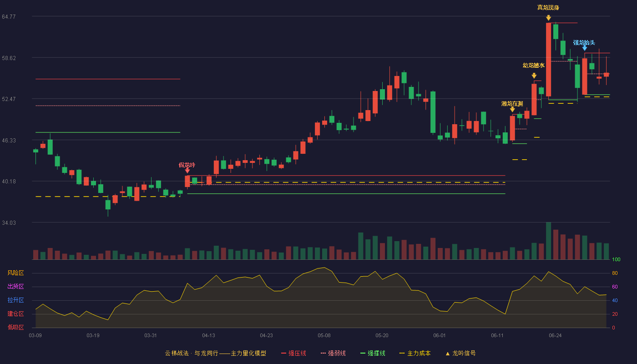Click the tallest green volume bar
The height and width of the screenshot is (364, 637).
tap(548, 241)
